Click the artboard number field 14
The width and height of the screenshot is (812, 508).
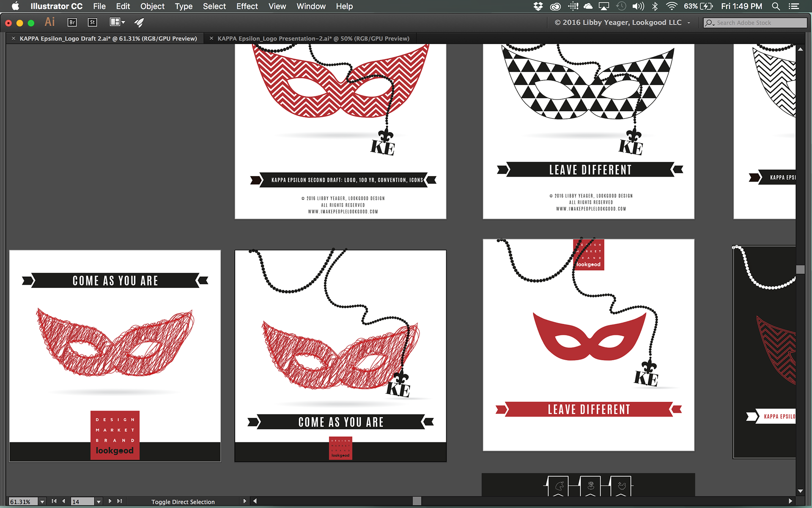point(82,502)
